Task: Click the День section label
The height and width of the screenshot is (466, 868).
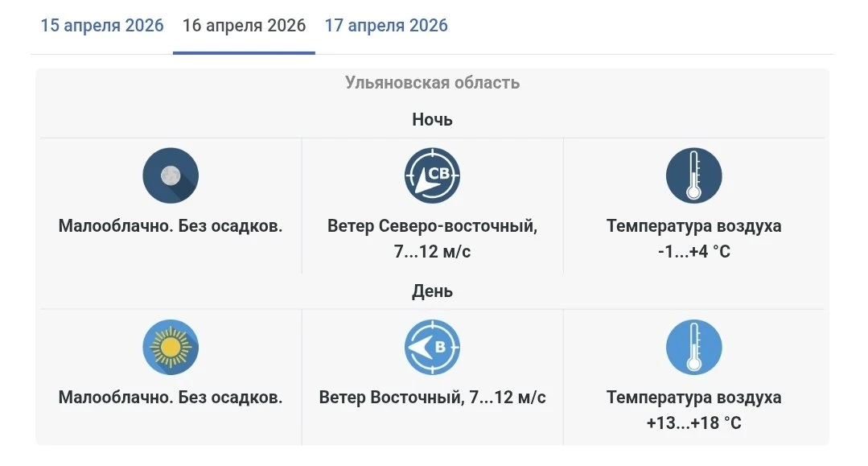Action: click(433, 291)
